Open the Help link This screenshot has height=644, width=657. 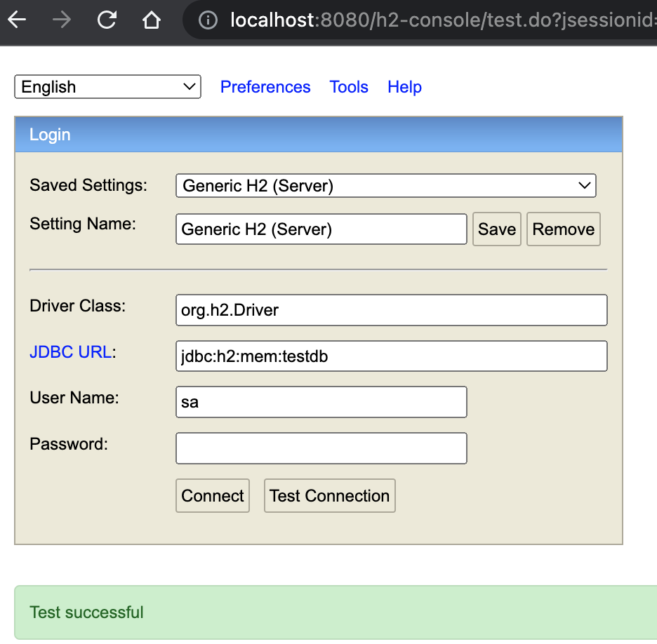tap(404, 87)
